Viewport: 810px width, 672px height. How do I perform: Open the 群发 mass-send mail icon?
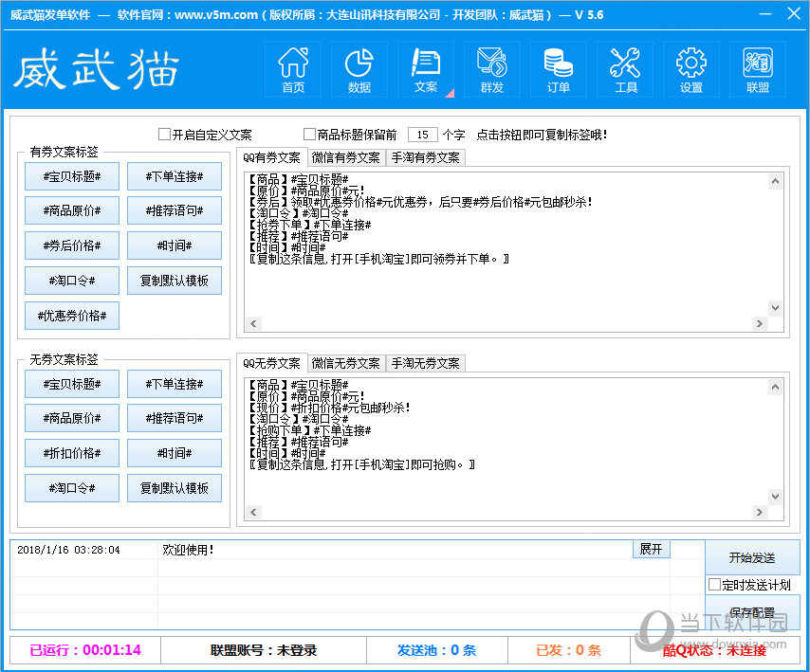[491, 70]
